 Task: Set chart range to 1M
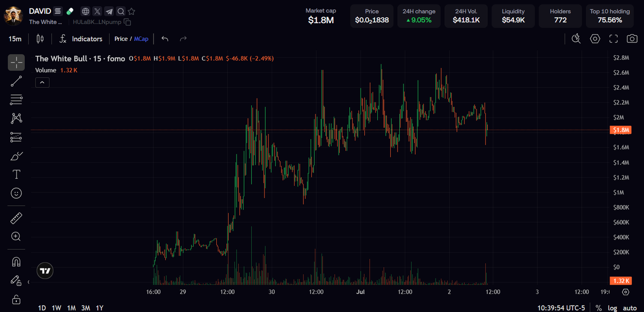click(71, 308)
